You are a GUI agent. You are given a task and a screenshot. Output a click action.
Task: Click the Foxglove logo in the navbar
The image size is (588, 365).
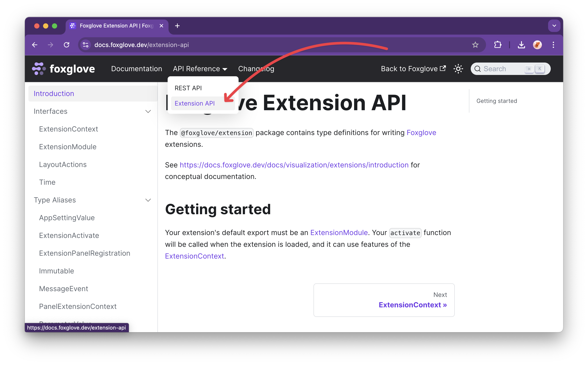(63, 69)
